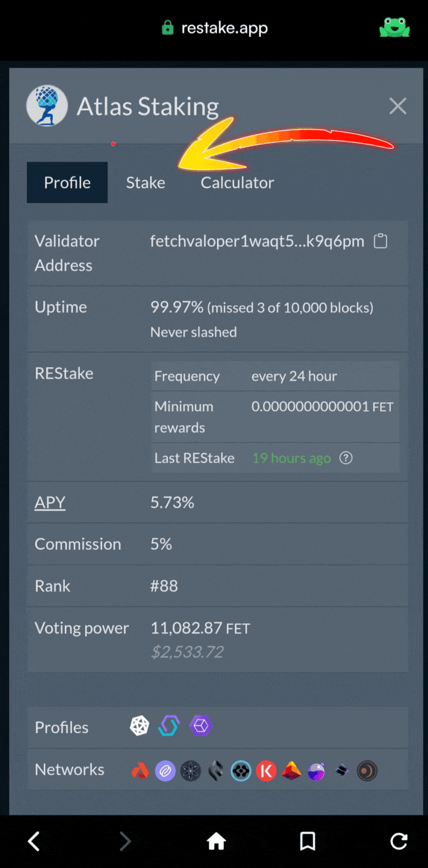Click the purple hexagon profile icon

coord(201,725)
